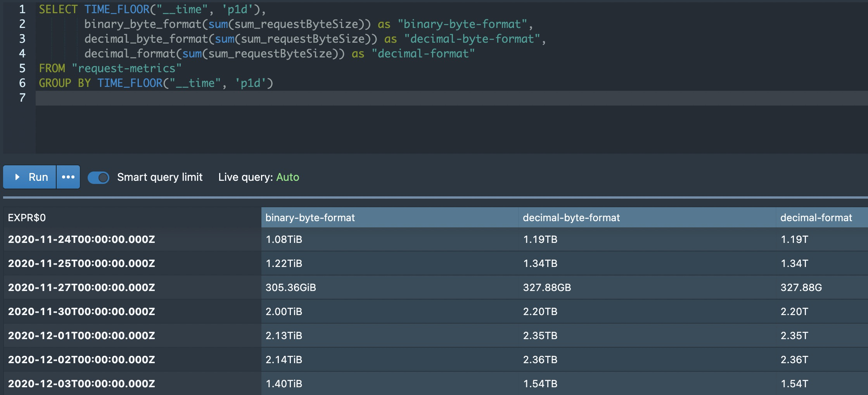Click the 1.54TB value
The image size is (868, 395).
click(x=540, y=384)
